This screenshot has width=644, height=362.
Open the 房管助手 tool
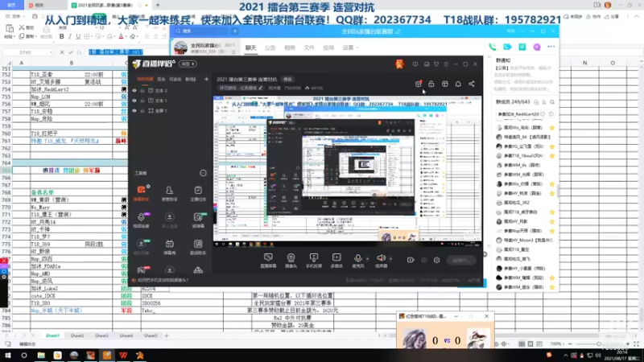[169, 193]
